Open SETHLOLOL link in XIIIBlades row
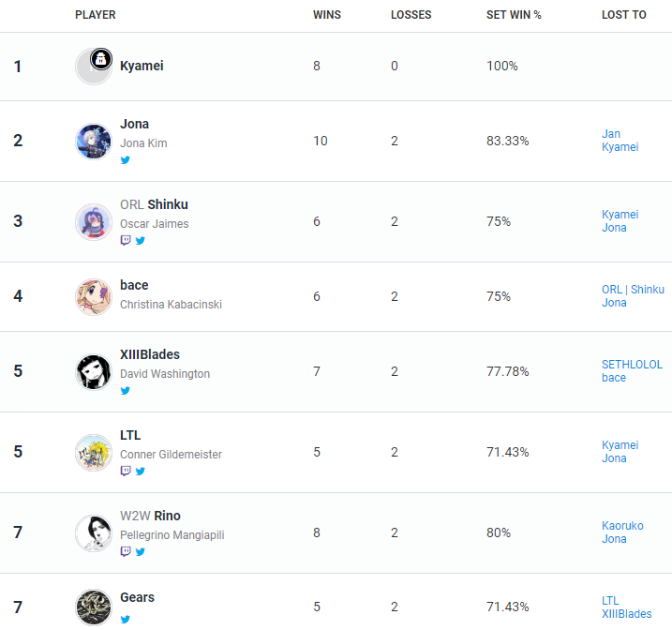 tap(632, 365)
